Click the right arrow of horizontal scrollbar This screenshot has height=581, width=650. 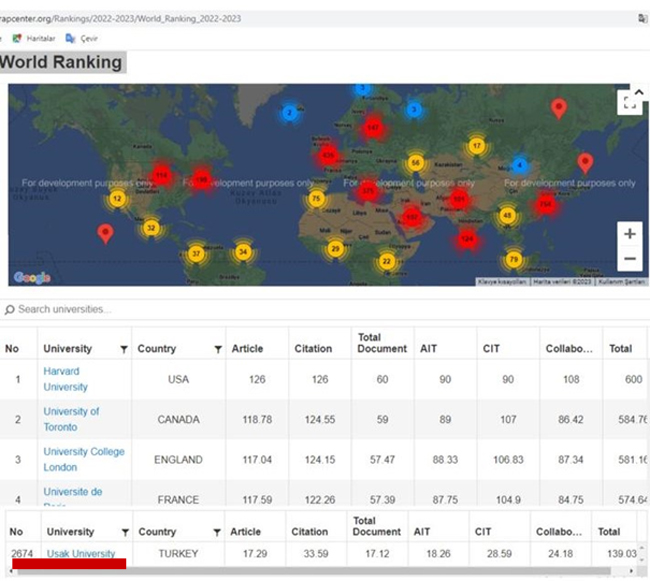click(631, 571)
